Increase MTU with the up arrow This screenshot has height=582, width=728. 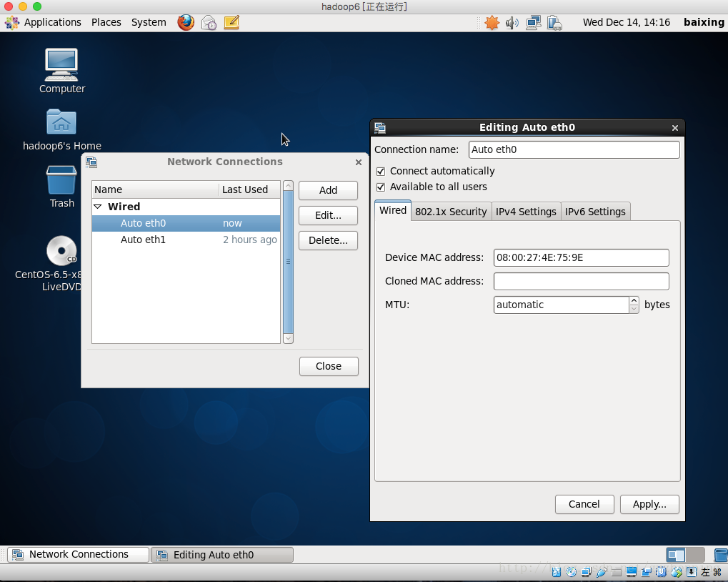click(x=634, y=301)
